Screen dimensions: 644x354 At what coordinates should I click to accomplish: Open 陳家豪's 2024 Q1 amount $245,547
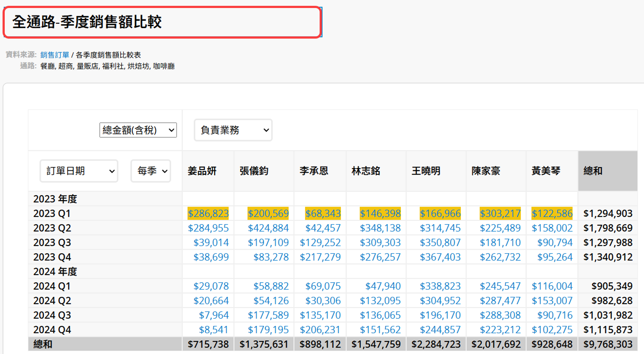click(500, 286)
